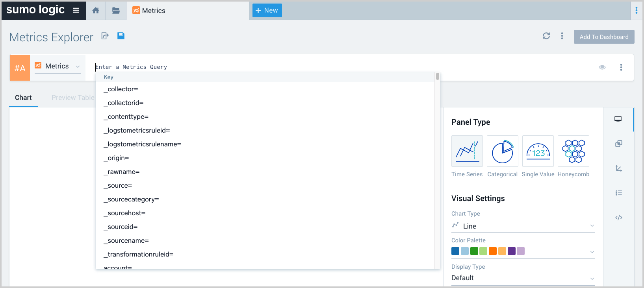Refresh the metrics with the refresh icon
Screen dimensions: 644x288
point(546,36)
